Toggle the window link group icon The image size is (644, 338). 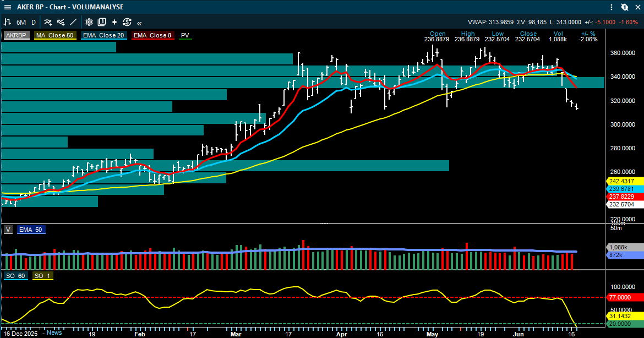pyautogui.click(x=625, y=7)
